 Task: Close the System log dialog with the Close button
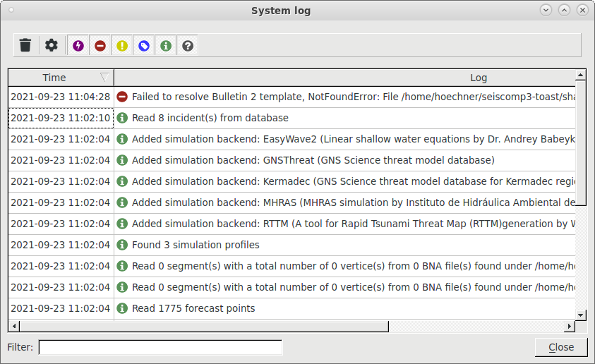[561, 347]
